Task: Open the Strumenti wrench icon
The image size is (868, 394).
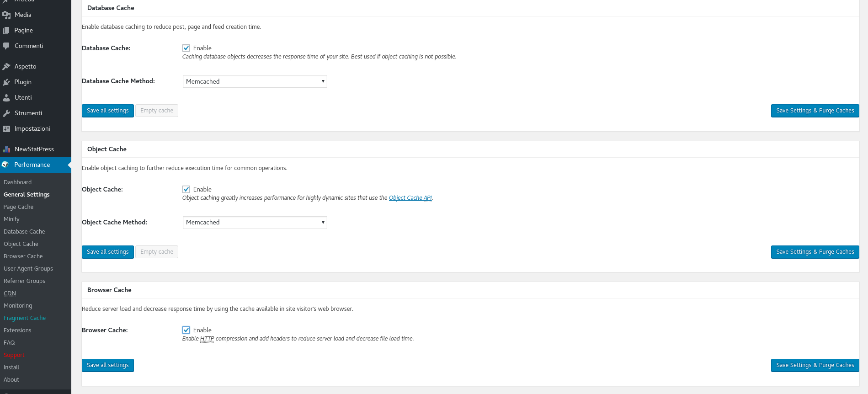Action: [x=6, y=113]
